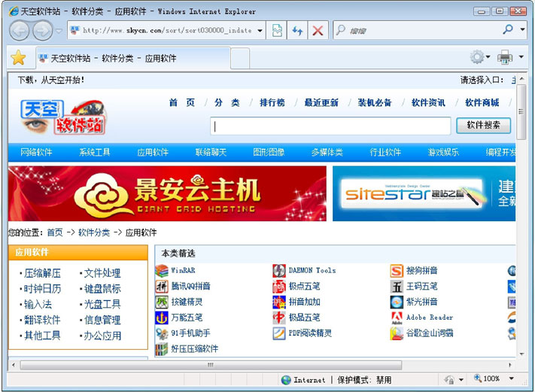
Task: Open the 压缩解压 subcategory
Action: [42, 273]
